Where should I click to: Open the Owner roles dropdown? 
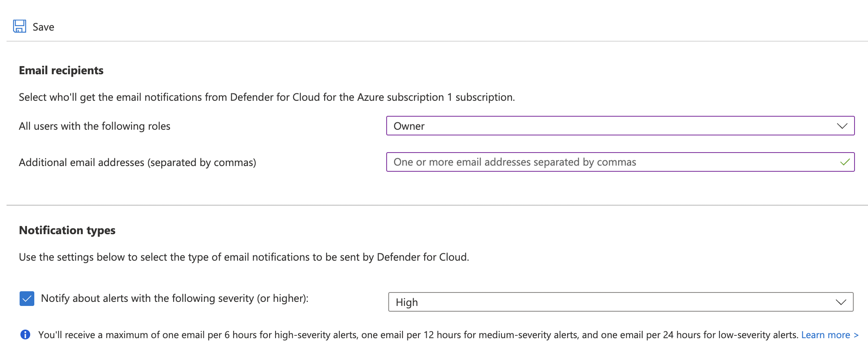coord(620,126)
